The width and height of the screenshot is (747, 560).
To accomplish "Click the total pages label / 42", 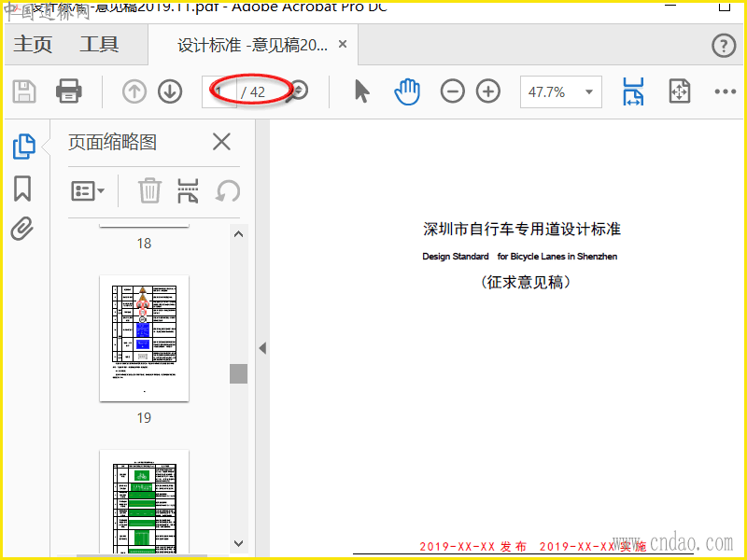I will point(253,91).
